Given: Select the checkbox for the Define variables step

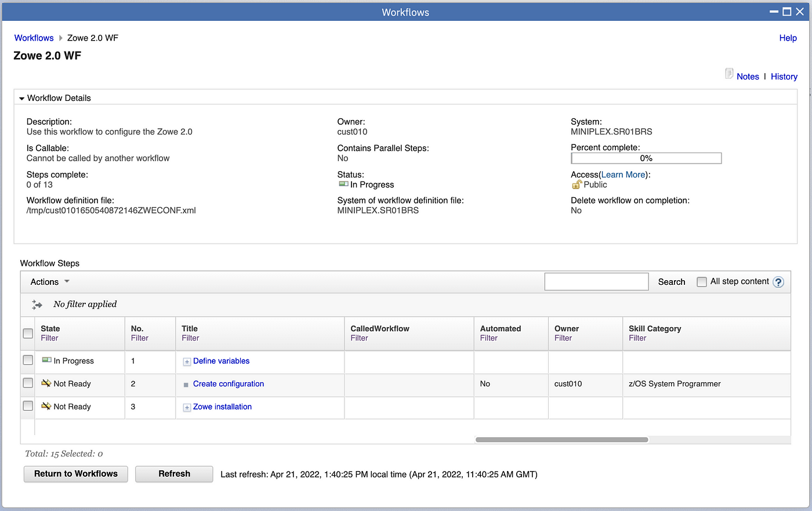Looking at the screenshot, I should tap(28, 360).
